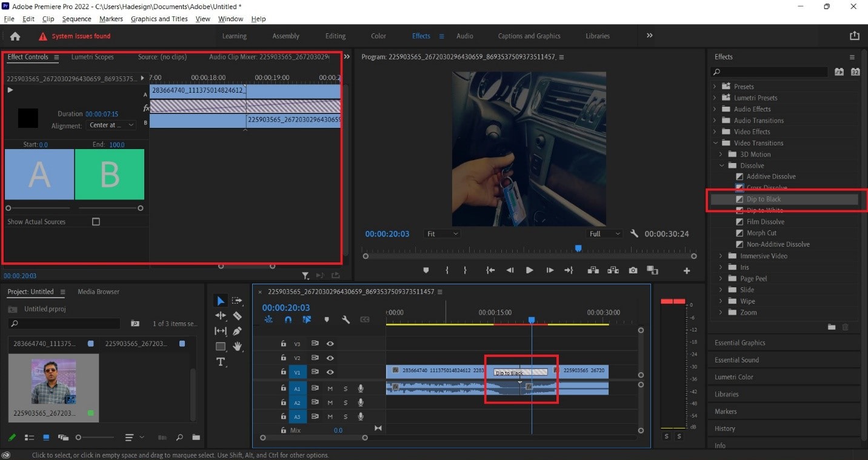868x460 pixels.
Task: Go to the Home screen icon
Action: click(x=15, y=36)
